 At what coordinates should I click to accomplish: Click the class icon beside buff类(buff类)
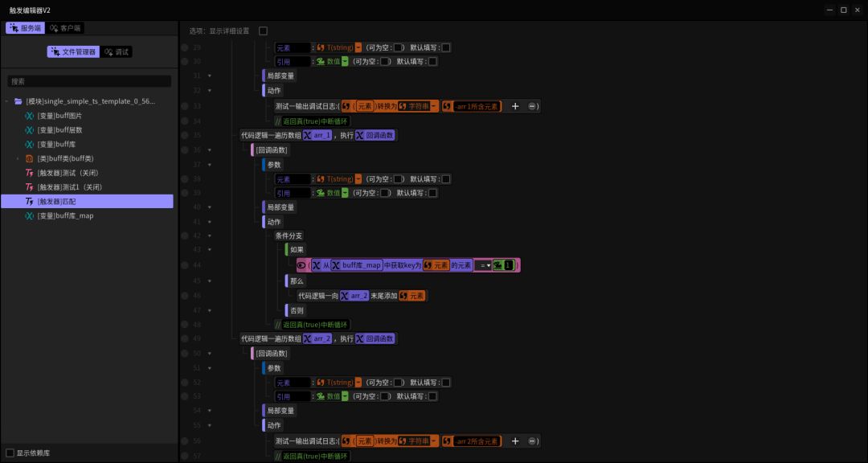pos(30,159)
